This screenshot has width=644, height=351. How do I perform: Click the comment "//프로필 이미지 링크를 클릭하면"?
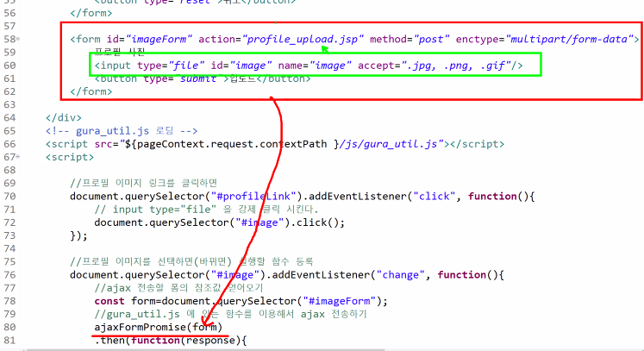143,183
